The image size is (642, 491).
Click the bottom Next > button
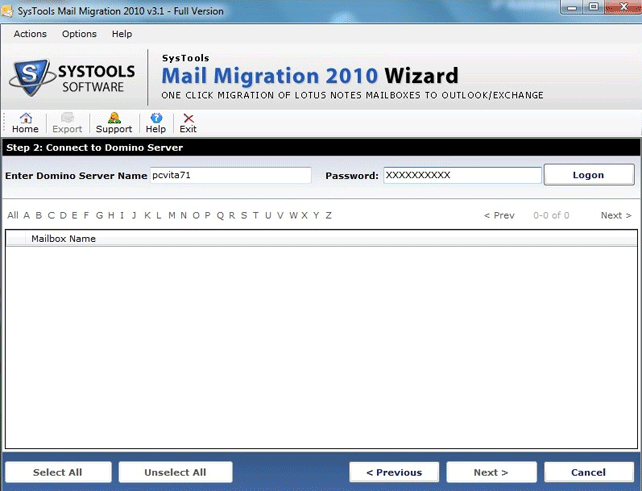(491, 472)
